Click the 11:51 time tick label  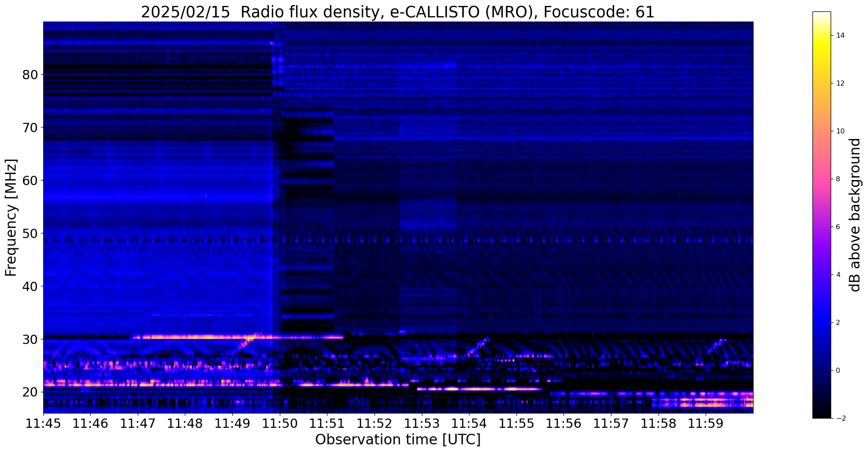[327, 424]
